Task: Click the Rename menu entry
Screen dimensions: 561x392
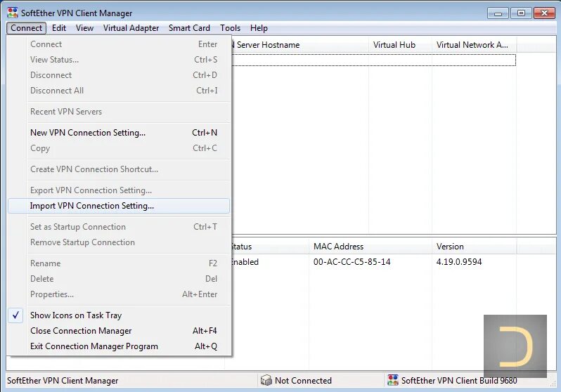Action: 119,263
